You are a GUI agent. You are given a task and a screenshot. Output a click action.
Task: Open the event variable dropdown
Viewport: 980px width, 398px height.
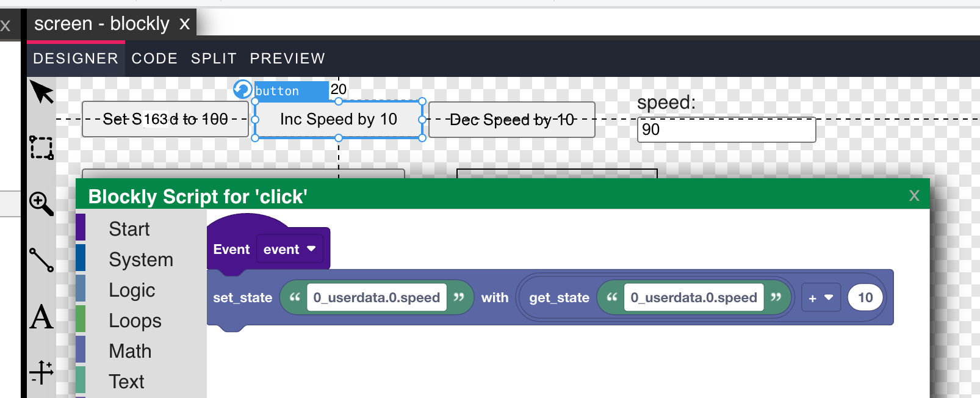click(x=289, y=249)
